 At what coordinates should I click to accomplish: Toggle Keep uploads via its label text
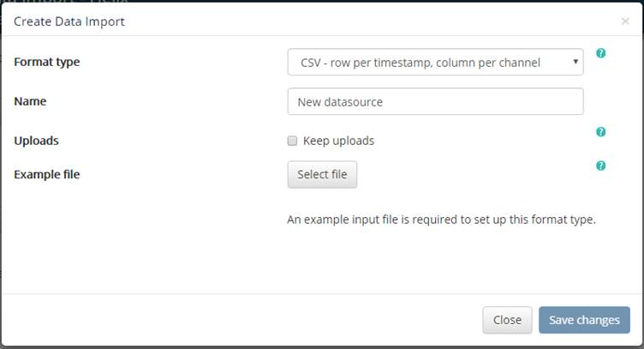pyautogui.click(x=338, y=141)
